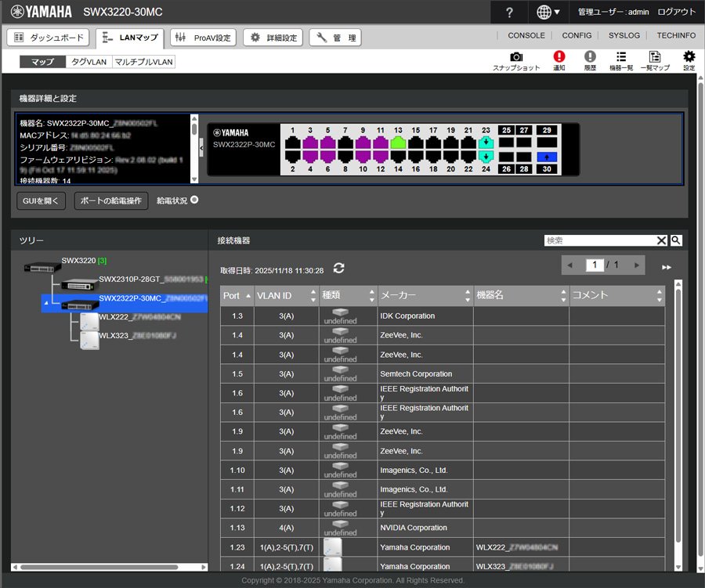Switch to the タグVLAN tab
Image resolution: width=705 pixels, height=588 pixels.
click(88, 62)
